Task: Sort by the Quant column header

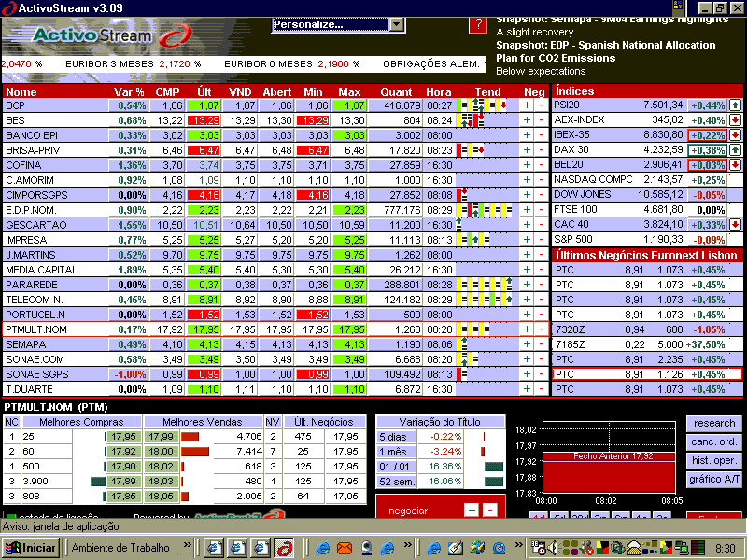Action: (396, 91)
